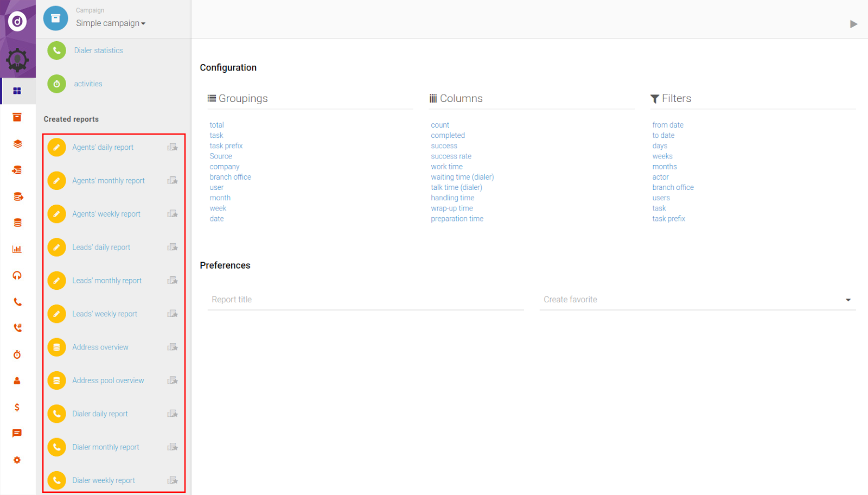The image size is (868, 495).
Task: Open the stopwatch activities icon in sidebar
Action: 17,354
